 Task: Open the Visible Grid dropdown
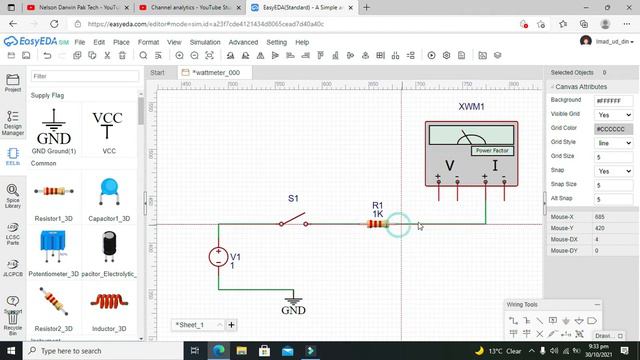tap(613, 115)
